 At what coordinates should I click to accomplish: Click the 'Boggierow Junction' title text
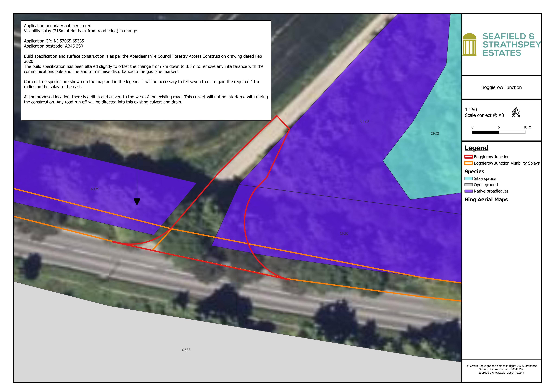(x=501, y=87)
